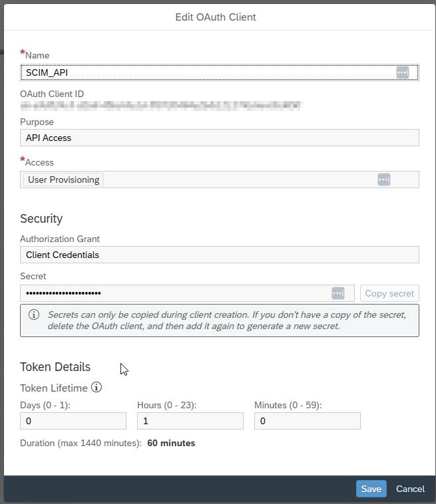This screenshot has width=436, height=504.
Task: Click the masked Secret input field
Action: point(173,293)
